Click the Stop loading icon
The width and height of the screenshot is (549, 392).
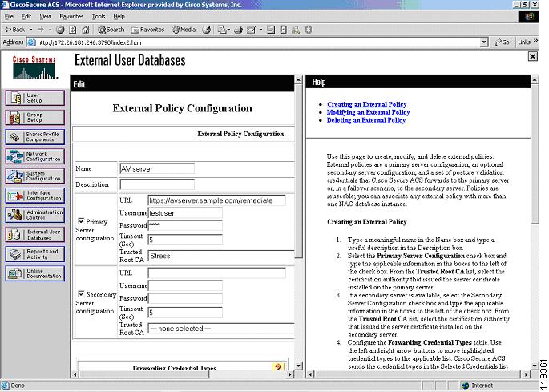[60, 30]
